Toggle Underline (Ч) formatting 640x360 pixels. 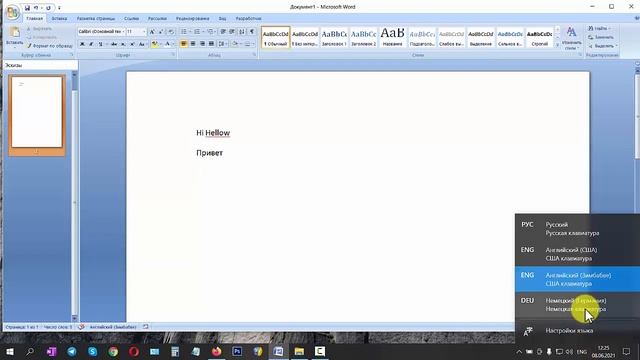[100, 44]
